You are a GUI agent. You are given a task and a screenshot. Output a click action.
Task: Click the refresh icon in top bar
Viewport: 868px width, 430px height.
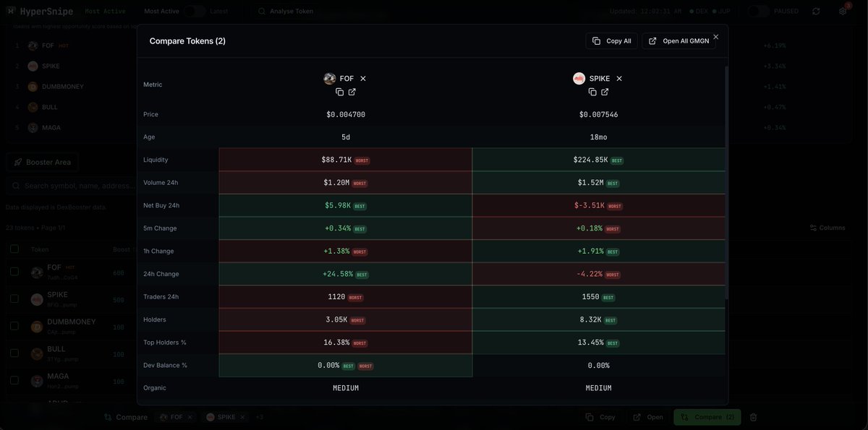[x=816, y=12]
